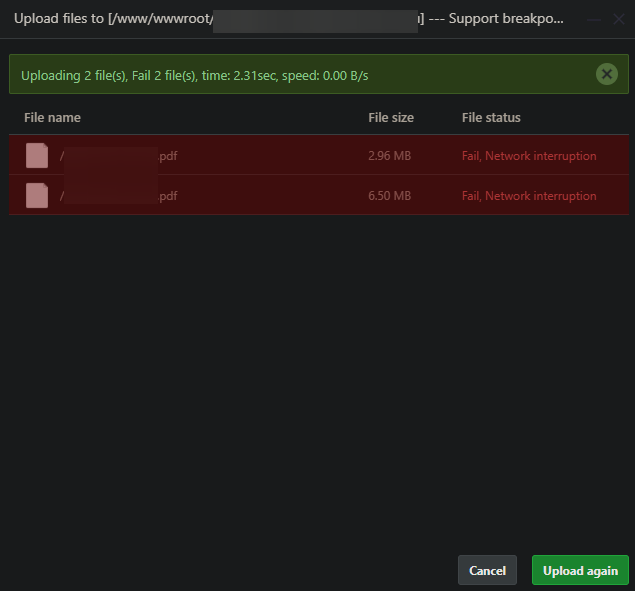Screen dimensions: 635x591
Task: Click the first row's Network interruption status
Action: point(528,156)
